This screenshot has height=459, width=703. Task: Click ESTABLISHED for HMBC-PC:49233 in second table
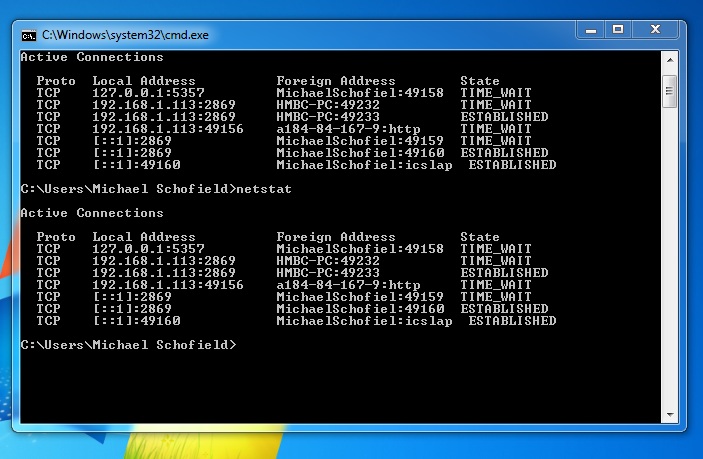[x=504, y=273]
